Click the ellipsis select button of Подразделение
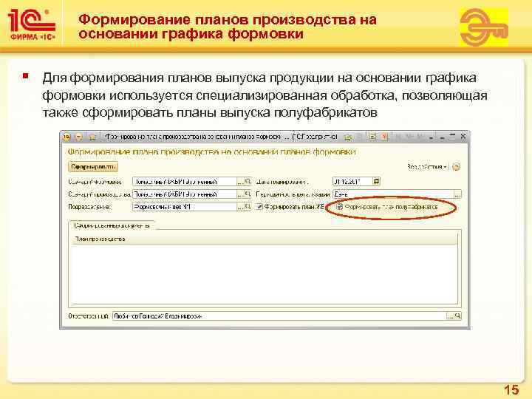The width and height of the screenshot is (532, 399). coord(240,207)
